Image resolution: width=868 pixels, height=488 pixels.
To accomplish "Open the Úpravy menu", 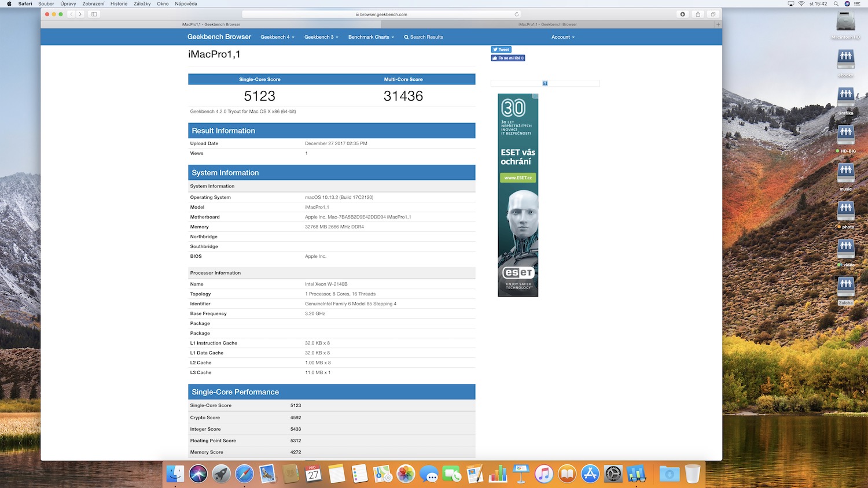I will [x=68, y=3].
